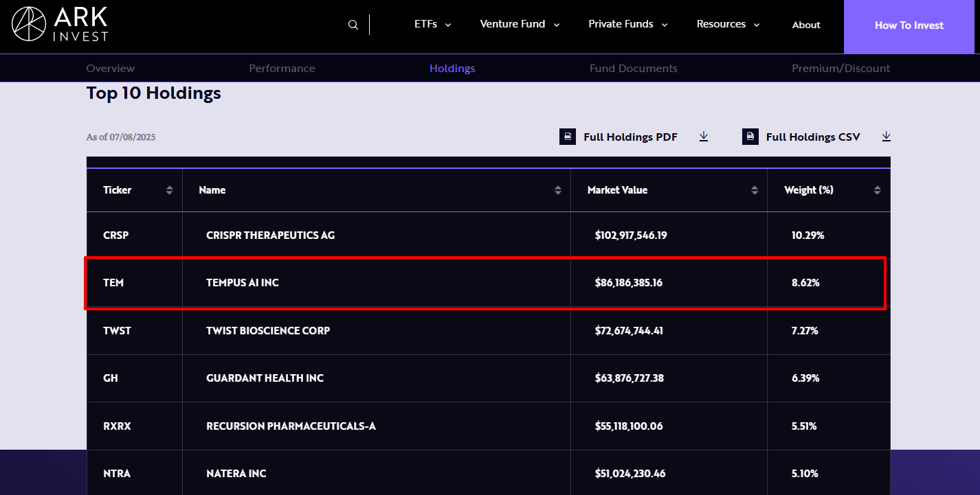Click the CSV file icon beside Full Holdings CSV
980x495 pixels.
click(x=750, y=137)
